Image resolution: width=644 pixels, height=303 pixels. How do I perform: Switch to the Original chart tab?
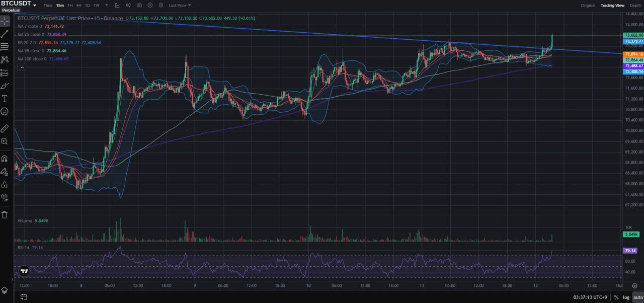pyautogui.click(x=588, y=5)
